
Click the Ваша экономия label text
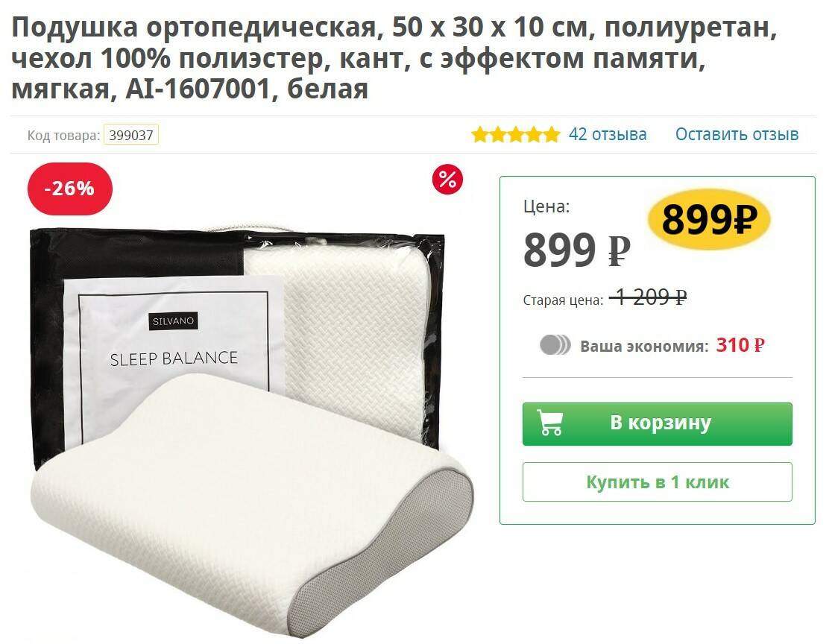coord(644,347)
